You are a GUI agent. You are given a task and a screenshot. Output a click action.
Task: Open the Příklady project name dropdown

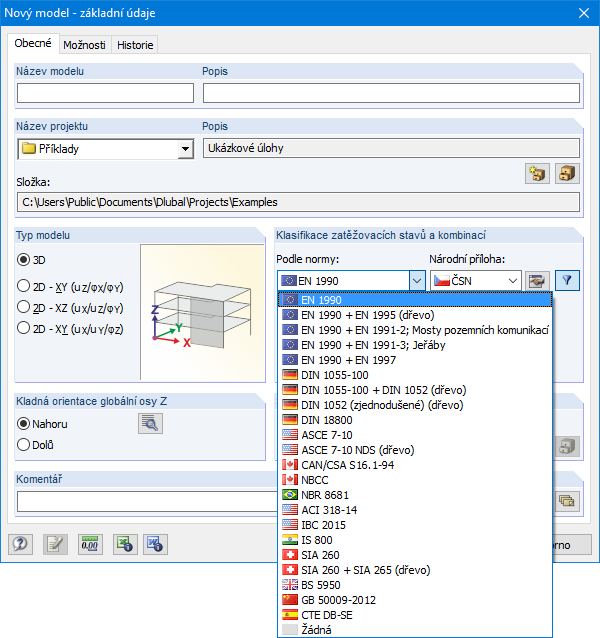(185, 149)
